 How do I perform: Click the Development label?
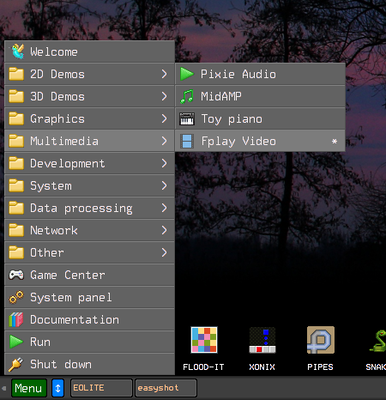click(68, 164)
